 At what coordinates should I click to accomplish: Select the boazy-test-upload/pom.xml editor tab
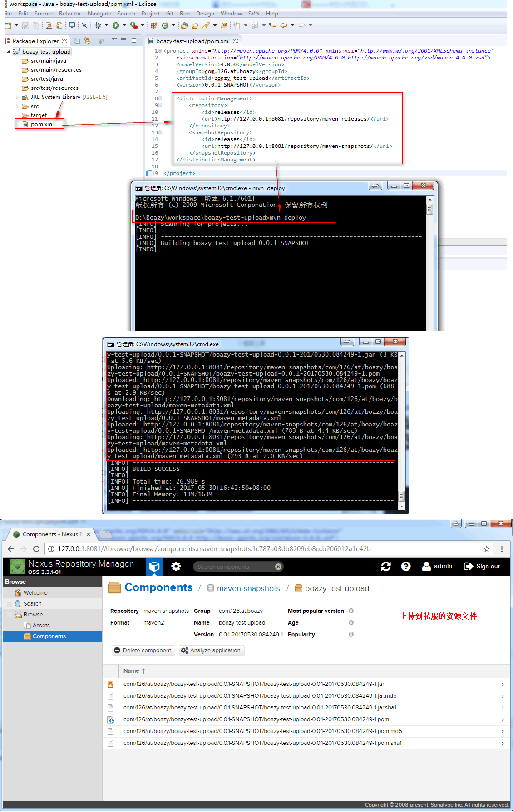pyautogui.click(x=193, y=41)
